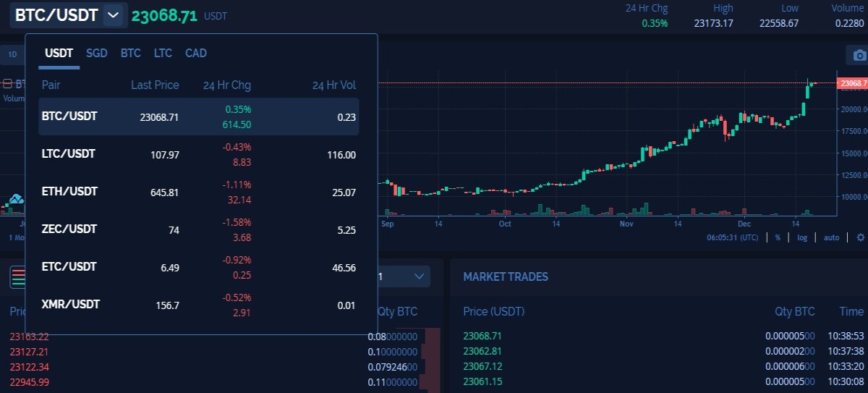Select the ZEC/USDT pair row
868x393 pixels.
tap(199, 229)
